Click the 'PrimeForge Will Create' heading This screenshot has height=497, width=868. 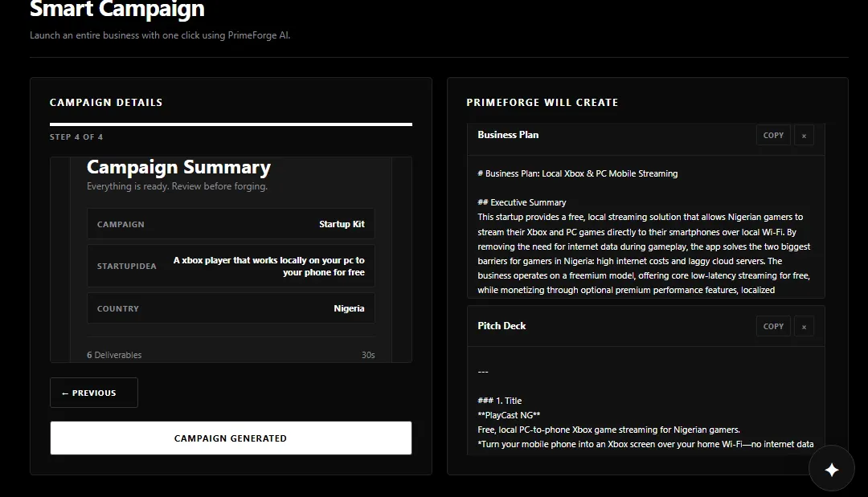542,102
